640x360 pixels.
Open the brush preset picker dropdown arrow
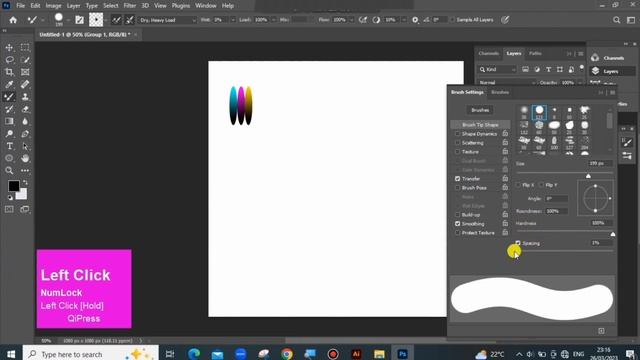[68, 20]
